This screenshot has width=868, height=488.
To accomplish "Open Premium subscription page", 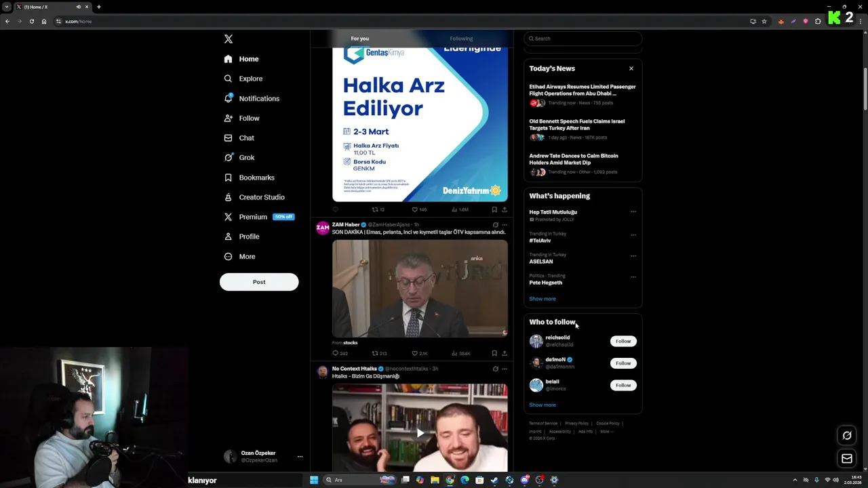I will tap(258, 217).
